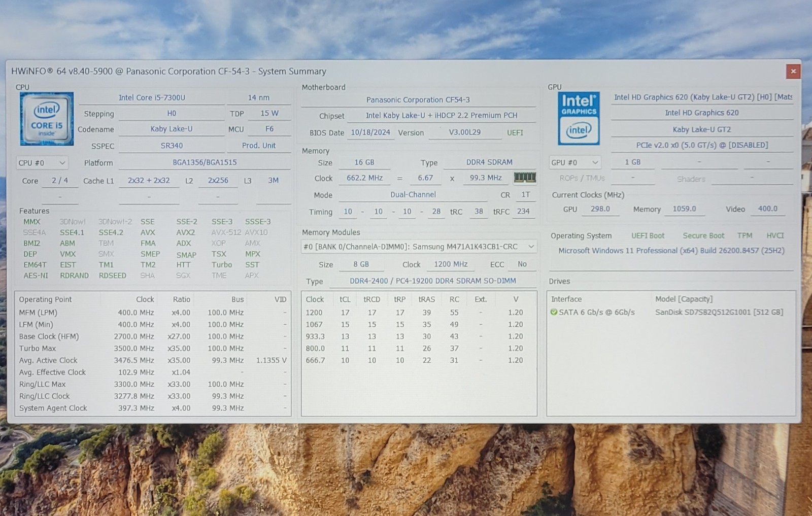The width and height of the screenshot is (812, 516).
Task: Select the 1067 row in memory timings table
Action: click(x=419, y=325)
